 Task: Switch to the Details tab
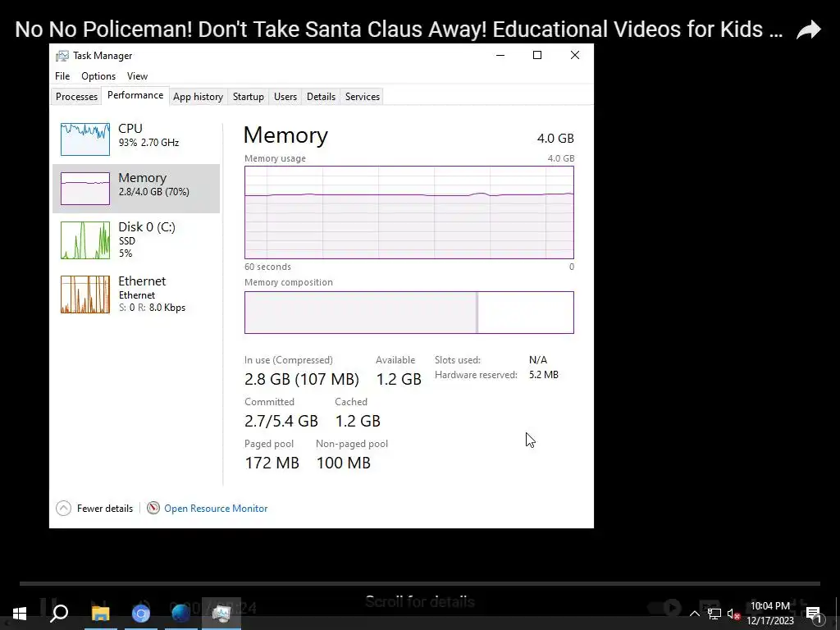tap(321, 97)
